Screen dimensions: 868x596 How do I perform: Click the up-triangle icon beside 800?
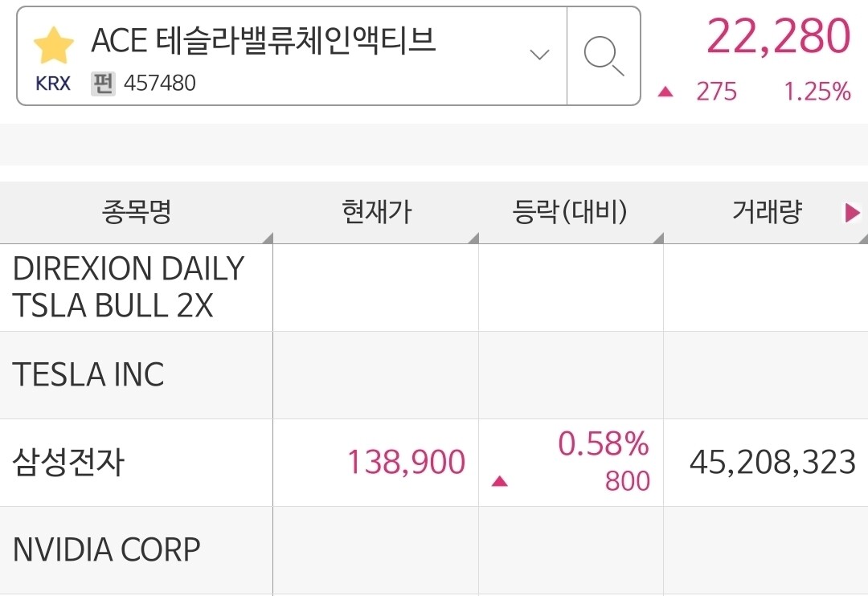point(499,481)
